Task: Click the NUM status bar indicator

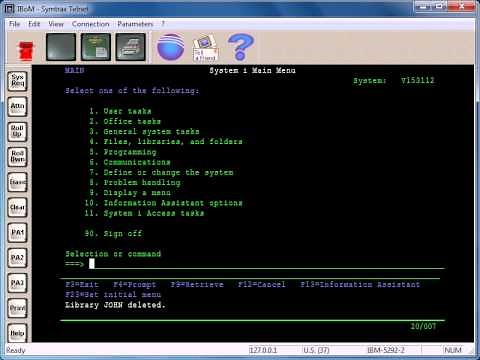Action: (x=453, y=350)
